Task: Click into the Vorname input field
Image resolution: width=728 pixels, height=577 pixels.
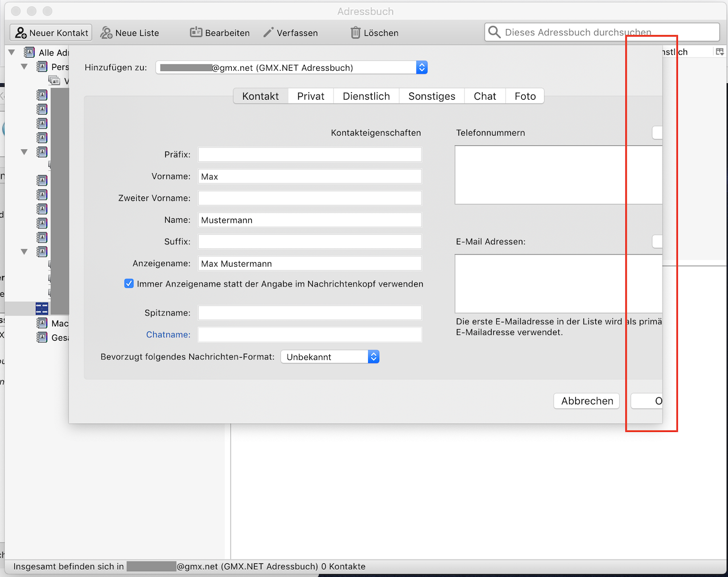Action: pyautogui.click(x=309, y=177)
